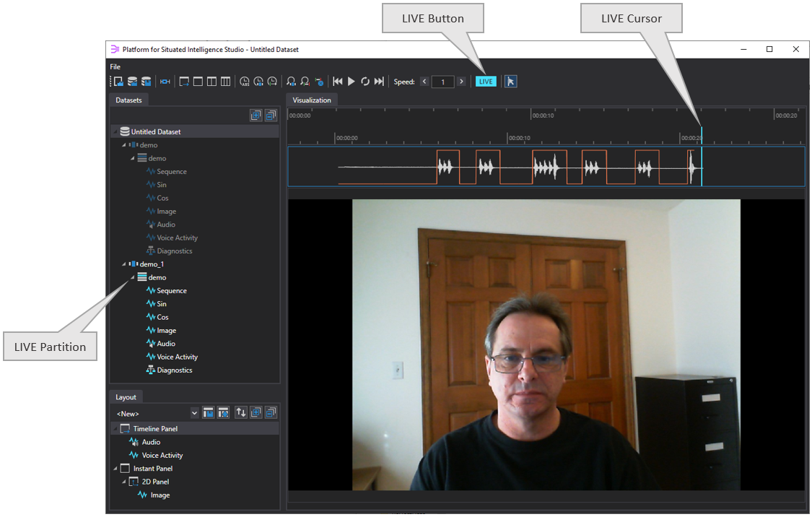This screenshot has height=517, width=812.
Task: Collapse the demo_1 partition node
Action: point(123,264)
